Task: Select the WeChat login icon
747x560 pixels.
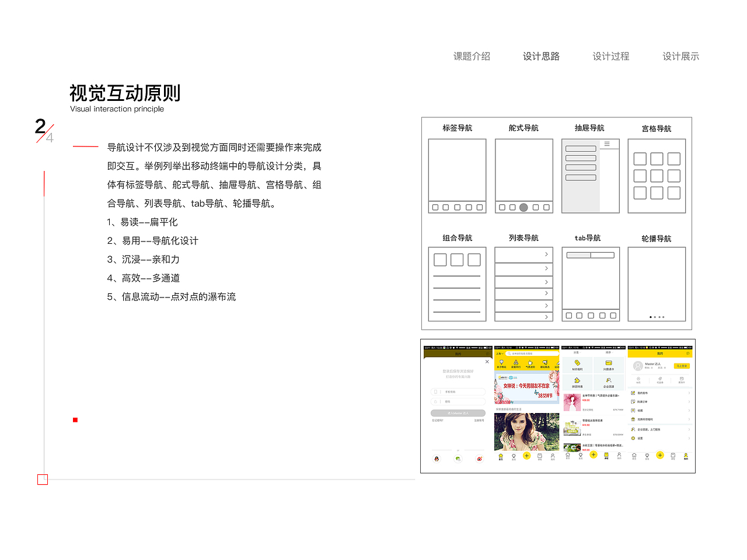Action: [x=458, y=460]
